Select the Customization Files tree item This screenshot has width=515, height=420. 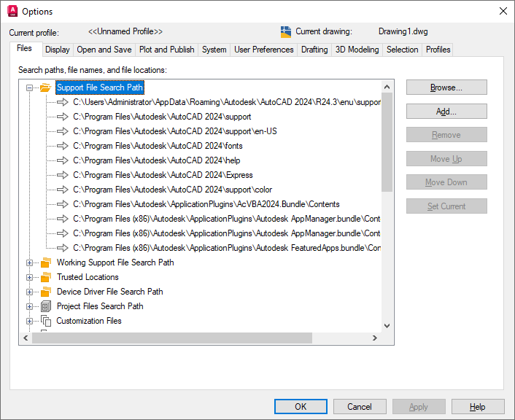[89, 321]
